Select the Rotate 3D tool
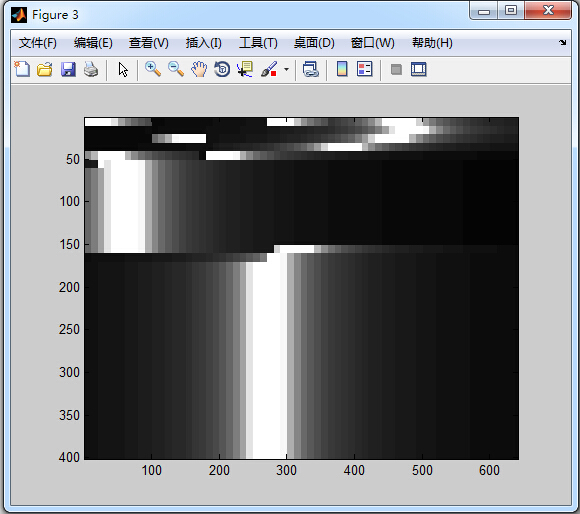 (222, 69)
